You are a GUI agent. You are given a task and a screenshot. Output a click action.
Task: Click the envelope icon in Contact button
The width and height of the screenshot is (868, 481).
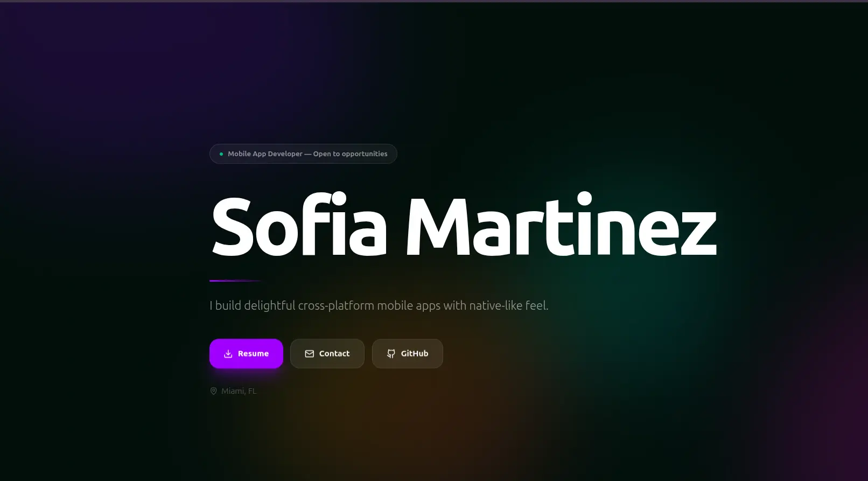pyautogui.click(x=309, y=354)
